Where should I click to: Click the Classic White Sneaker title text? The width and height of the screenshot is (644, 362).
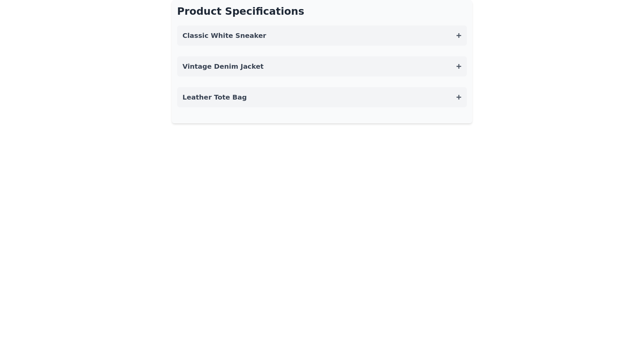click(224, 36)
